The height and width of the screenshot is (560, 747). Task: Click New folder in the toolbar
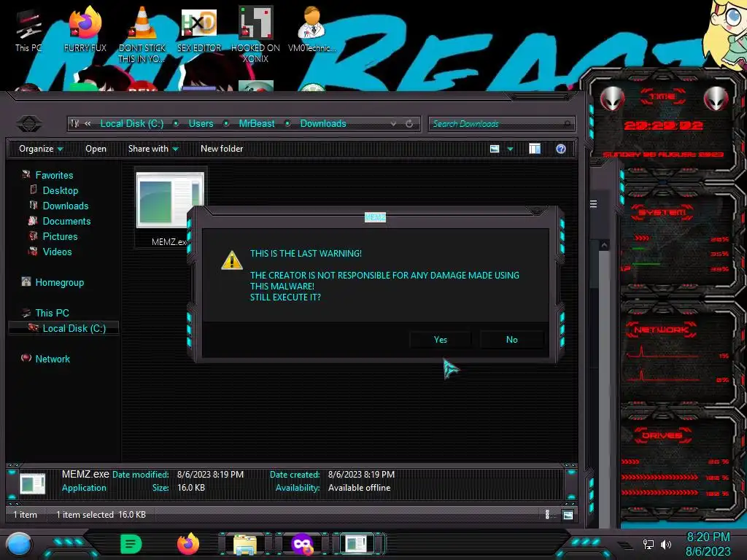pos(222,149)
